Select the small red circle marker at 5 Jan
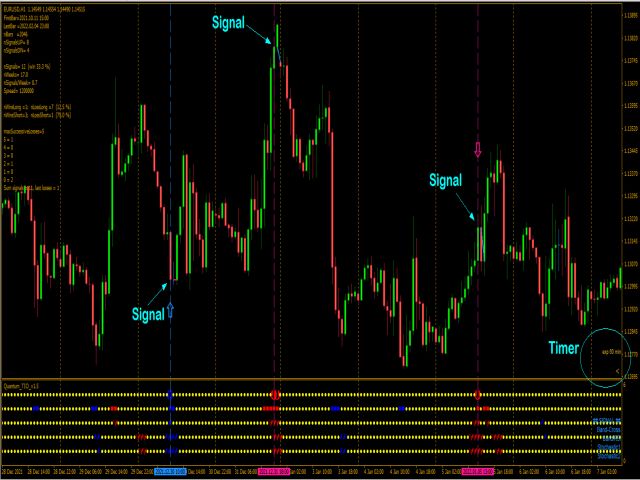This screenshot has height=480, width=640. coord(477,395)
